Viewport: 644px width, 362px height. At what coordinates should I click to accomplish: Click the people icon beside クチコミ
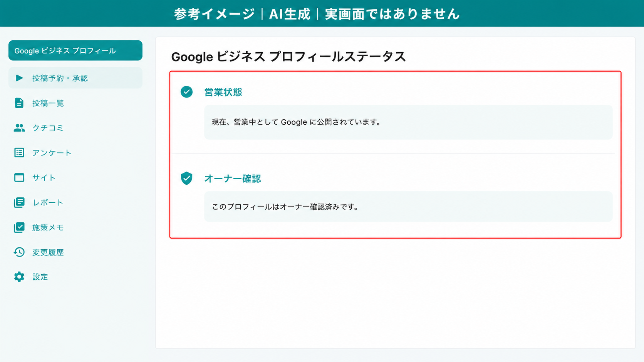19,128
